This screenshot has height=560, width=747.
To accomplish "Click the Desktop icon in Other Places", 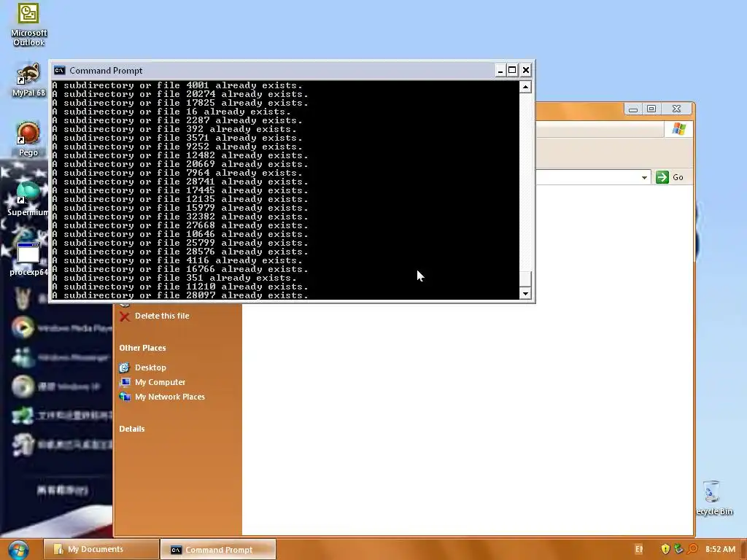I will point(124,367).
